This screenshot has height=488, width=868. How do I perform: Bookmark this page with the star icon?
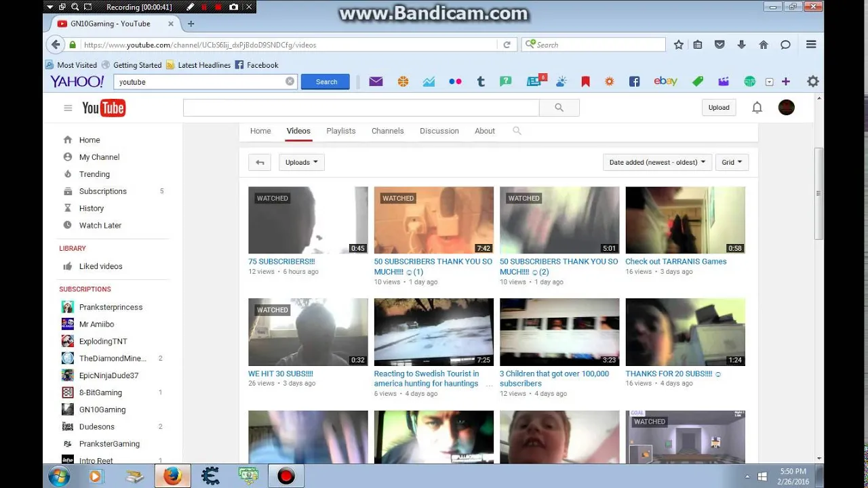tap(679, 45)
